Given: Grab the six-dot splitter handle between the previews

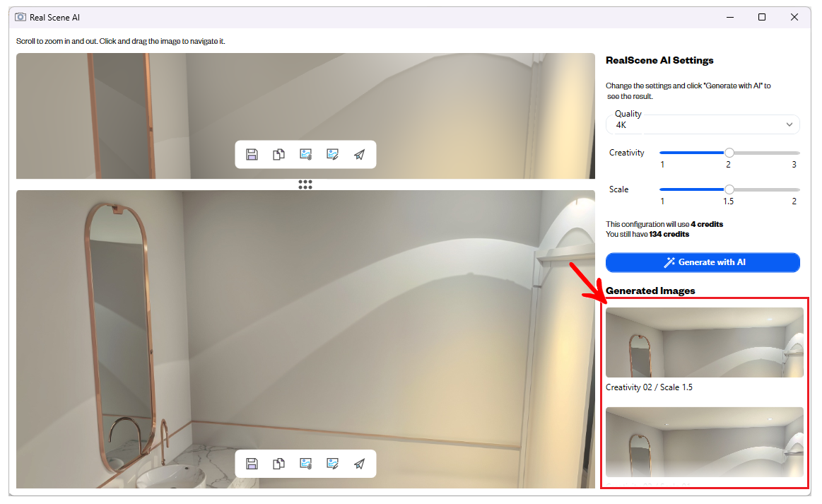Looking at the screenshot, I should pos(305,184).
